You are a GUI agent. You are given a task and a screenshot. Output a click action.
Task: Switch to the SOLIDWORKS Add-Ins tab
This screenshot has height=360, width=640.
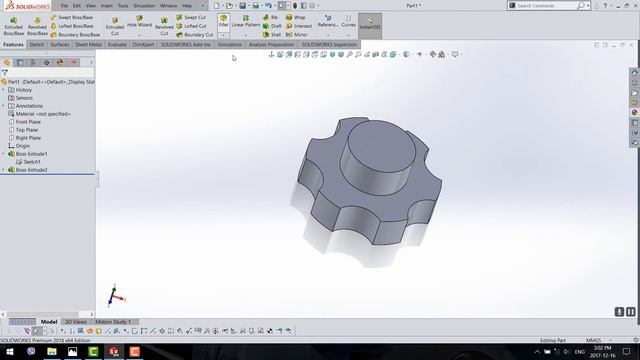point(185,44)
